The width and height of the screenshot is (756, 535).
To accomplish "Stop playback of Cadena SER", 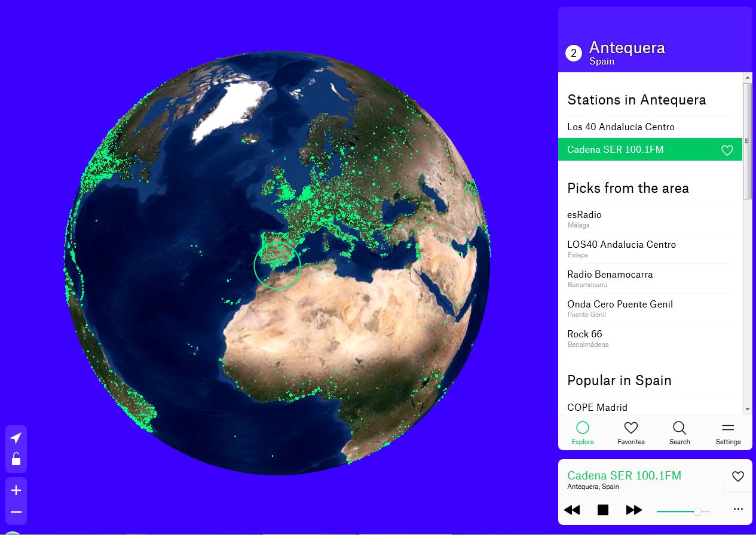I will click(603, 510).
